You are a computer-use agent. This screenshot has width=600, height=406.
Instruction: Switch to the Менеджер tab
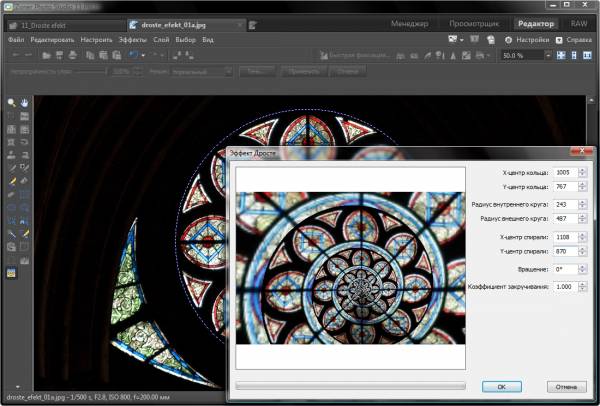(x=410, y=22)
